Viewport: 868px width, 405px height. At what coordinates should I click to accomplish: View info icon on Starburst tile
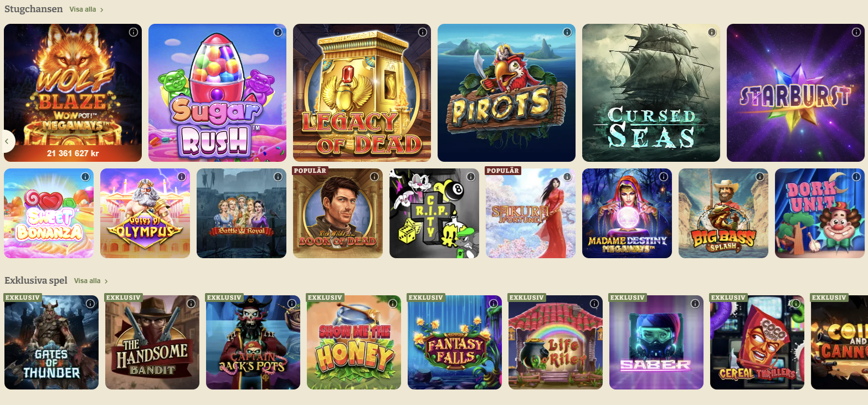point(856,32)
